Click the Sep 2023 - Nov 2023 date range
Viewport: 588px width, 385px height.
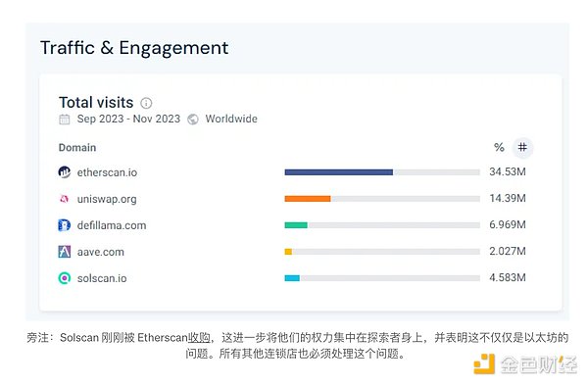[x=128, y=119]
